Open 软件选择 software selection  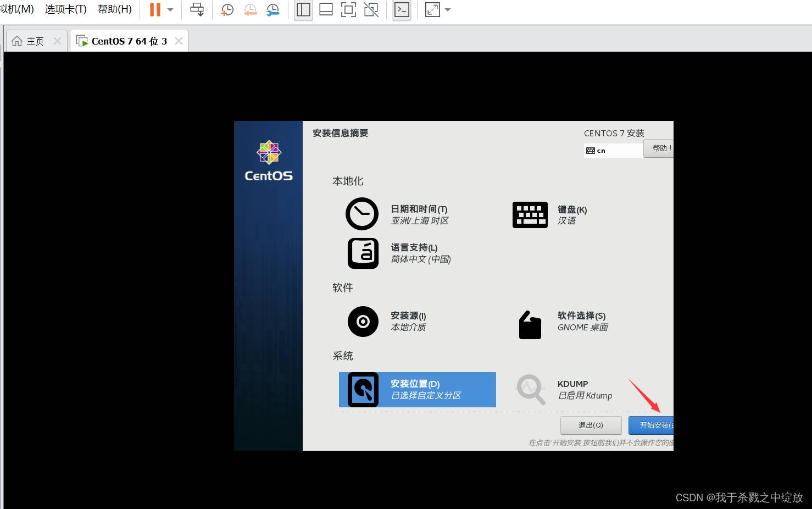pos(563,322)
